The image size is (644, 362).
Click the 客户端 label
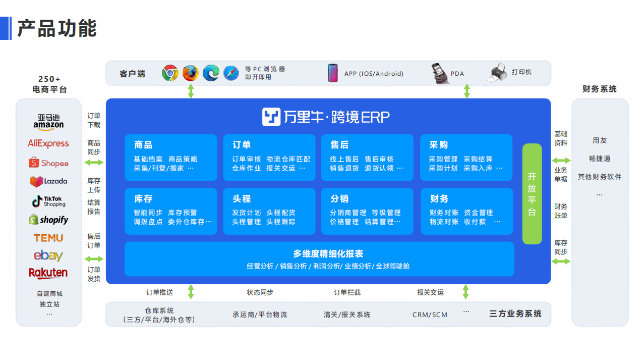(x=132, y=74)
